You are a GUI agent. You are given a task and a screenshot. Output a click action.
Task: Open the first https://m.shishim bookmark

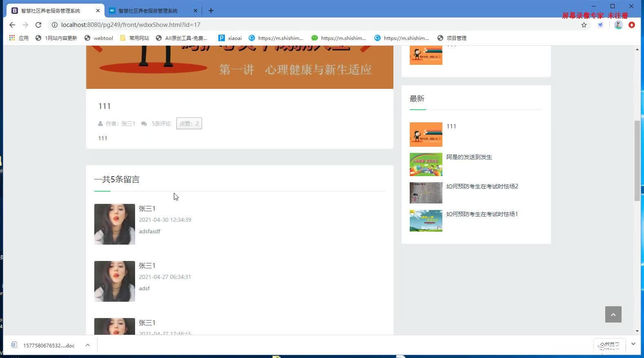click(276, 38)
